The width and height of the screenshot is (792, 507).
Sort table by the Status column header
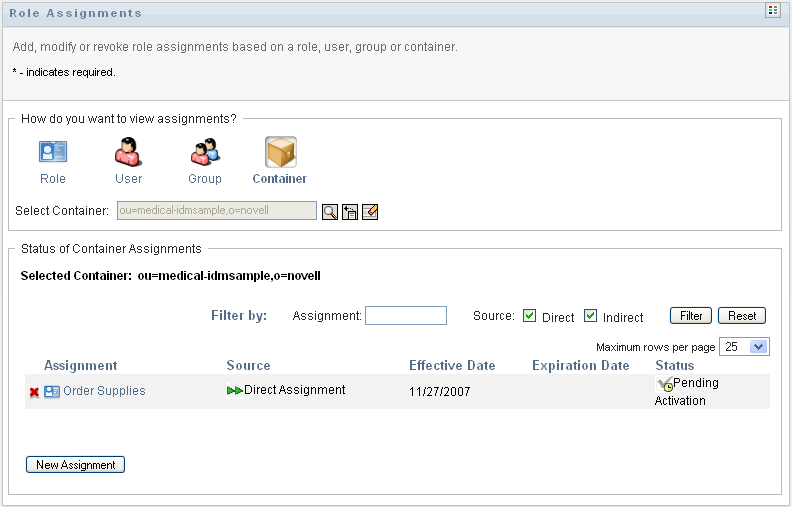click(x=674, y=365)
